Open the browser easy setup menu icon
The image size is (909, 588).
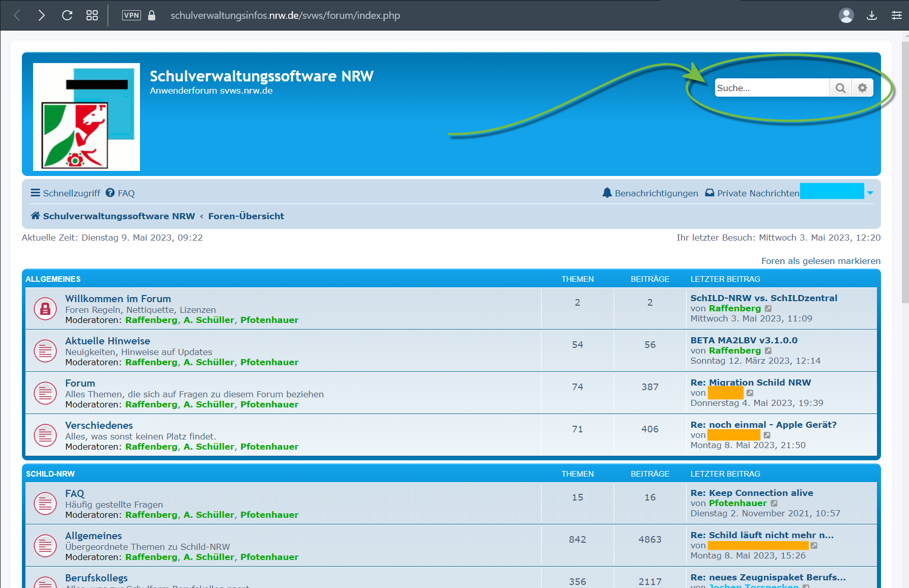[897, 15]
